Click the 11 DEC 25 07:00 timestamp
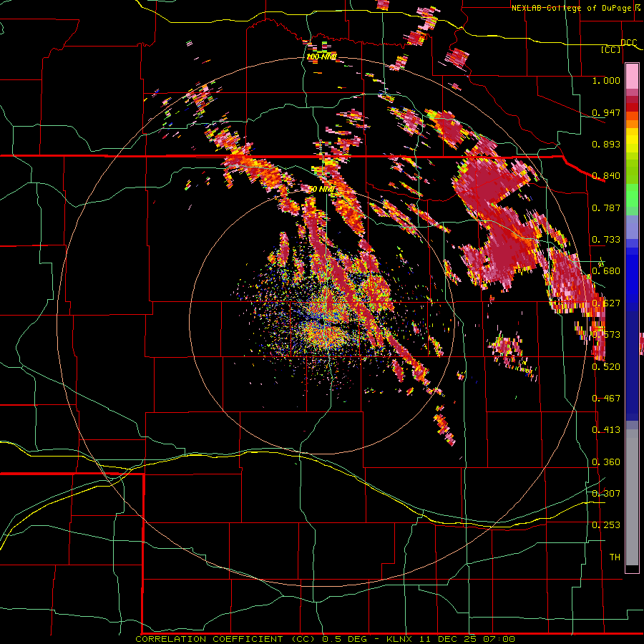This screenshot has width=644, height=644. point(467,639)
